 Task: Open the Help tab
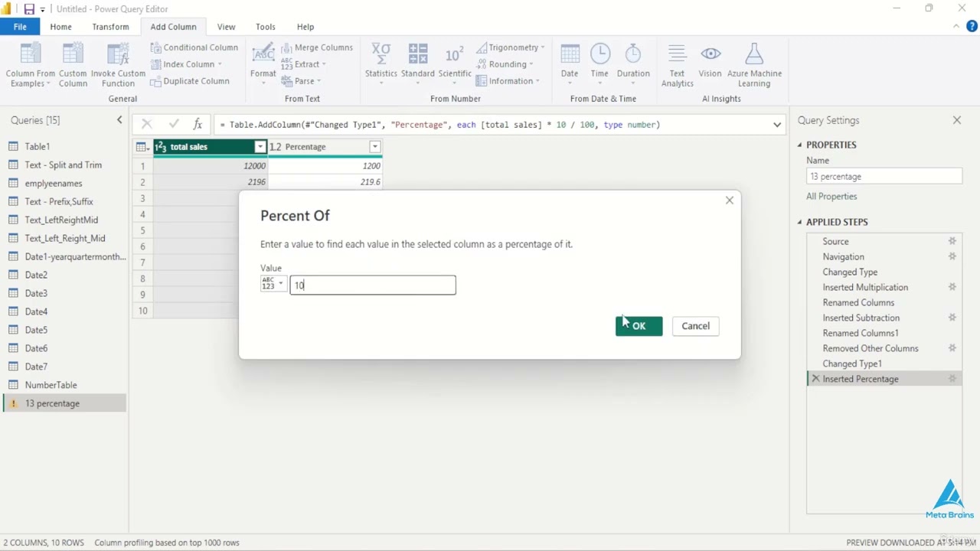pyautogui.click(x=305, y=27)
